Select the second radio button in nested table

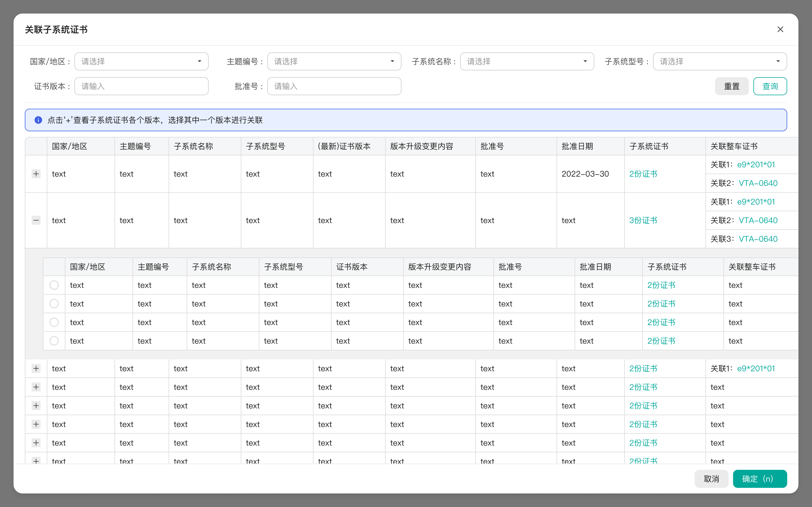[x=54, y=304]
